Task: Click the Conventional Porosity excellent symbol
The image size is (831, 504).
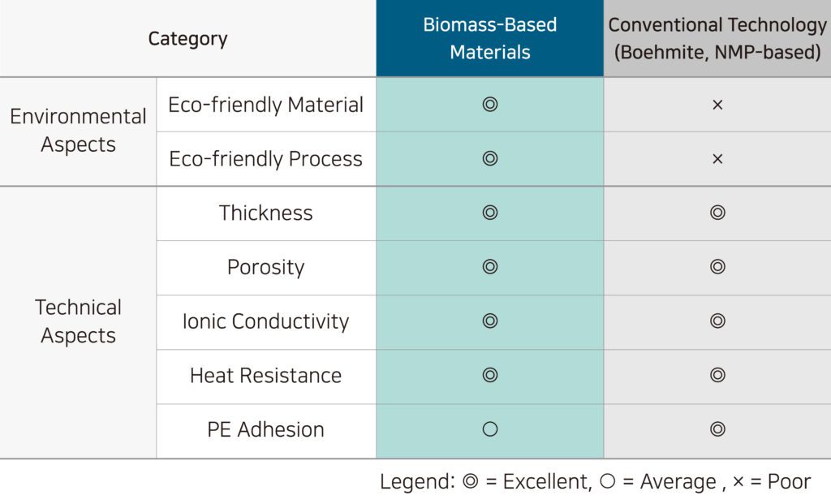Action: (717, 267)
